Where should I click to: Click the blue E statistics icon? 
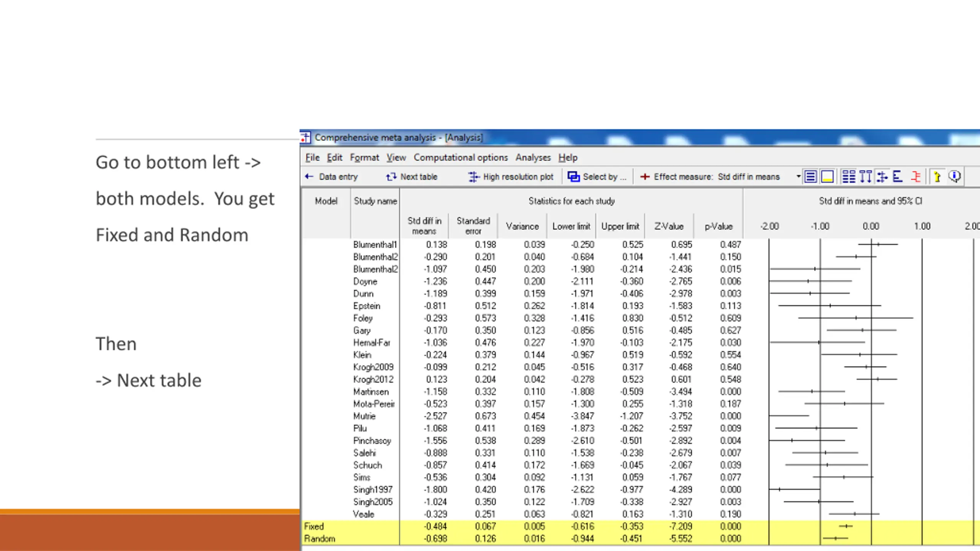tap(898, 177)
